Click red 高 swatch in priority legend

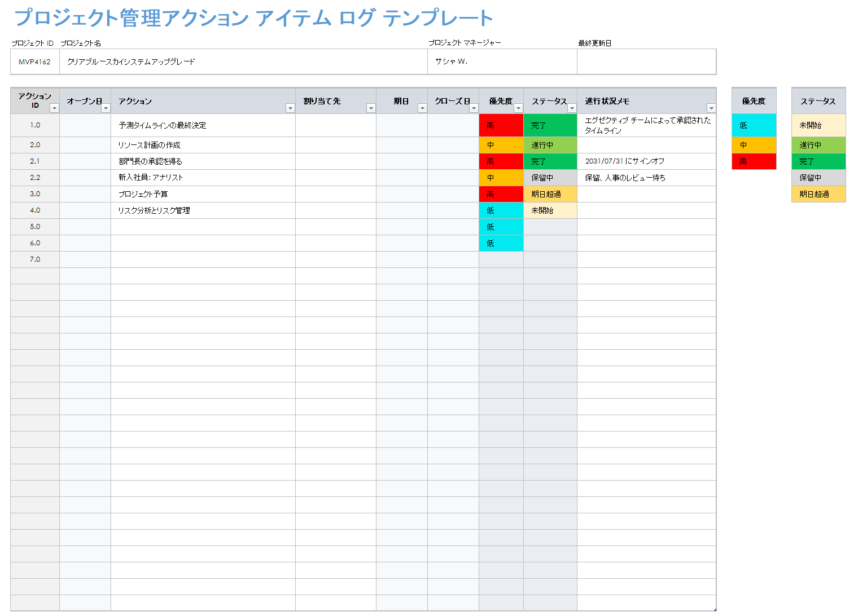coord(754,161)
